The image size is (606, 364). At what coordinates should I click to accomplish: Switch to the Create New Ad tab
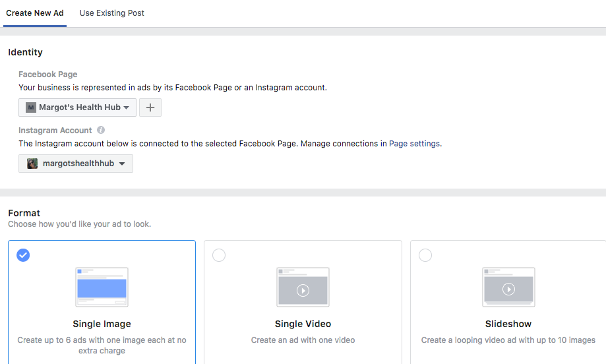[35, 13]
